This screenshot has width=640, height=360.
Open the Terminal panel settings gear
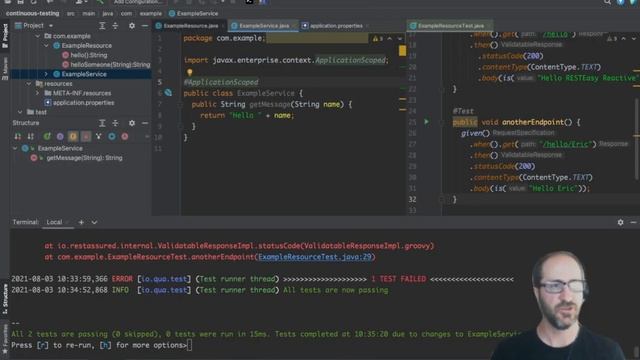pyautogui.click(x=620, y=222)
